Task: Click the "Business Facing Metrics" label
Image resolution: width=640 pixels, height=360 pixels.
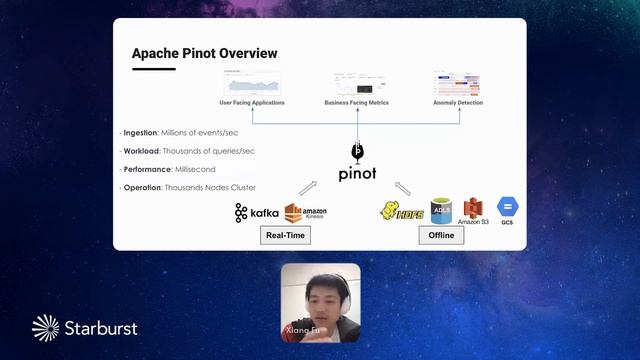Action: (x=357, y=103)
